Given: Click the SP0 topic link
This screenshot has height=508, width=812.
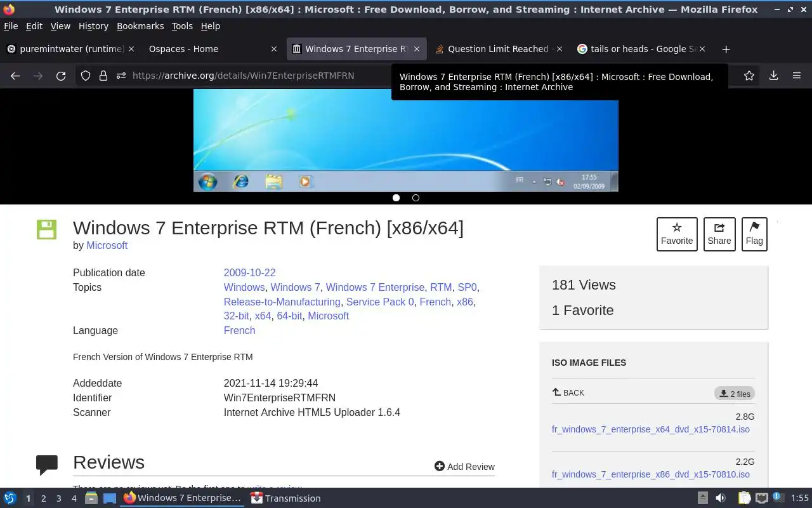Looking at the screenshot, I should (467, 287).
